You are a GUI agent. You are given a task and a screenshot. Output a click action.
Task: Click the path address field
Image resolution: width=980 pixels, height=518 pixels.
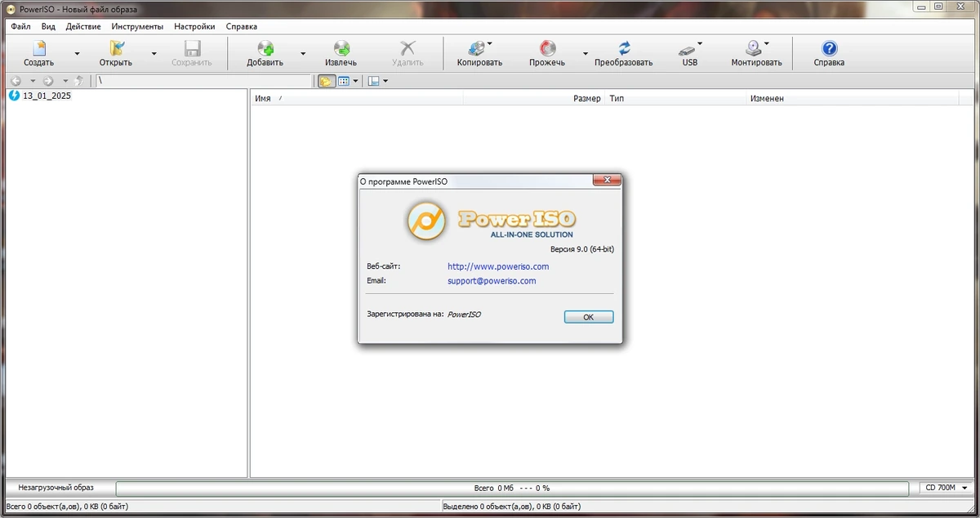point(203,81)
